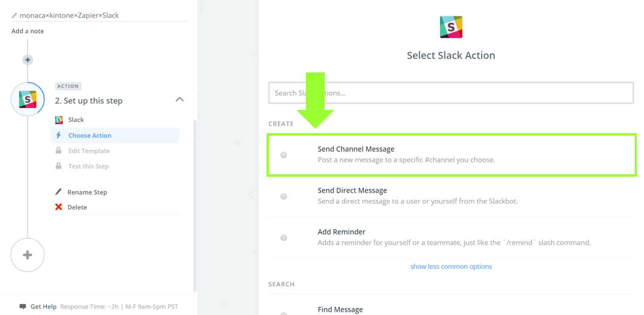
Task: Click the pencil icon beside the zap title
Action: 14,16
